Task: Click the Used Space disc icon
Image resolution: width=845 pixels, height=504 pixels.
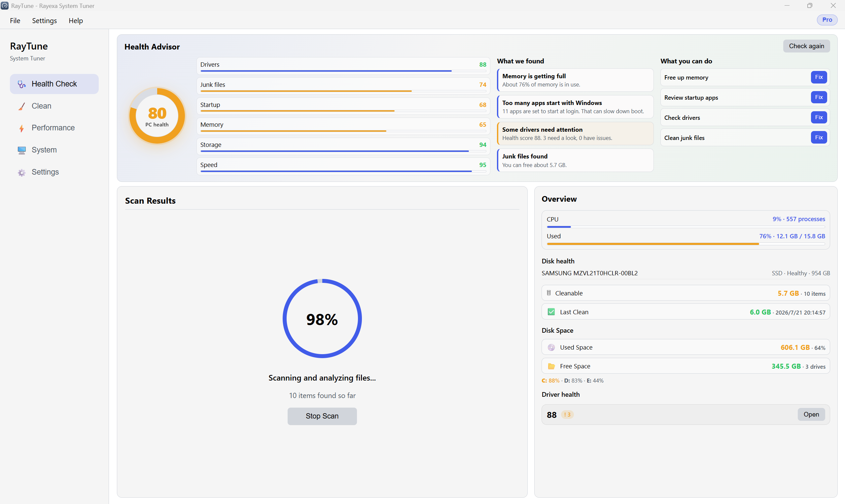Action: 551,347
